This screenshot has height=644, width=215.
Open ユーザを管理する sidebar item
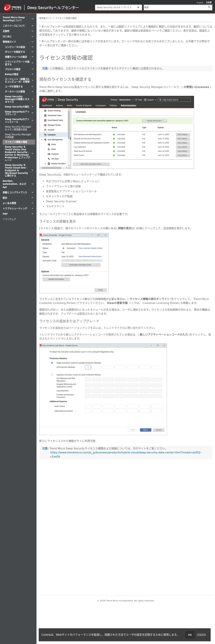(x=14, y=86)
